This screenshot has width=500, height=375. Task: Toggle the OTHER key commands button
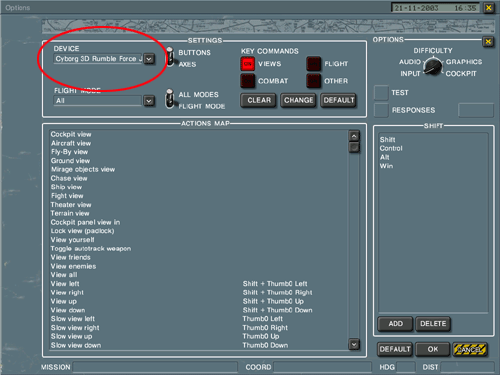coord(313,81)
